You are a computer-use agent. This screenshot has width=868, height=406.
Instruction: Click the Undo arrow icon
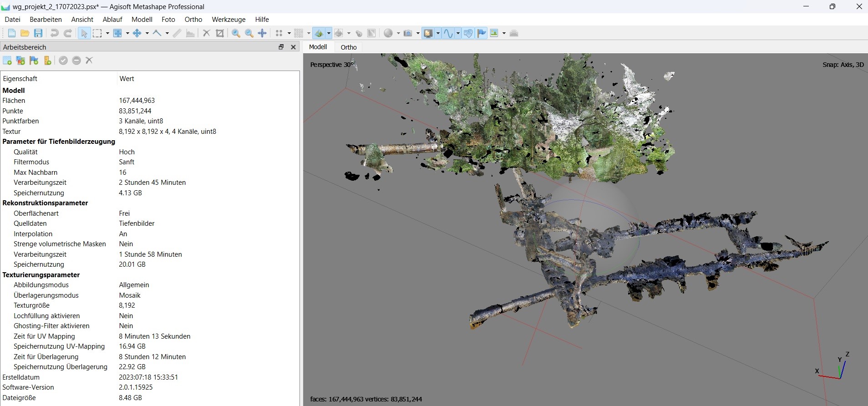coord(54,33)
